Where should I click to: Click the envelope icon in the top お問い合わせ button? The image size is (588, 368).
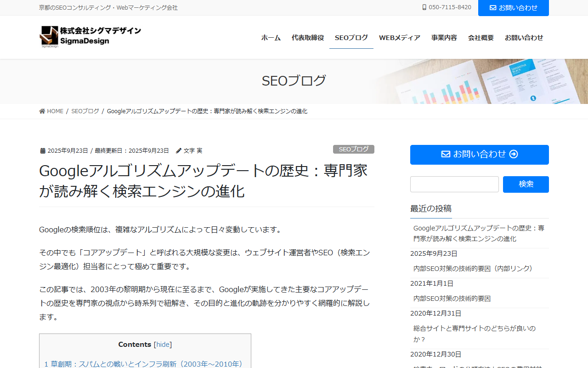[x=493, y=7]
